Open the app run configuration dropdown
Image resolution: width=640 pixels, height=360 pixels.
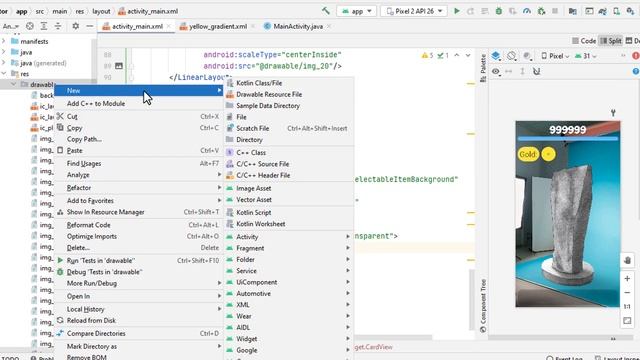356,11
